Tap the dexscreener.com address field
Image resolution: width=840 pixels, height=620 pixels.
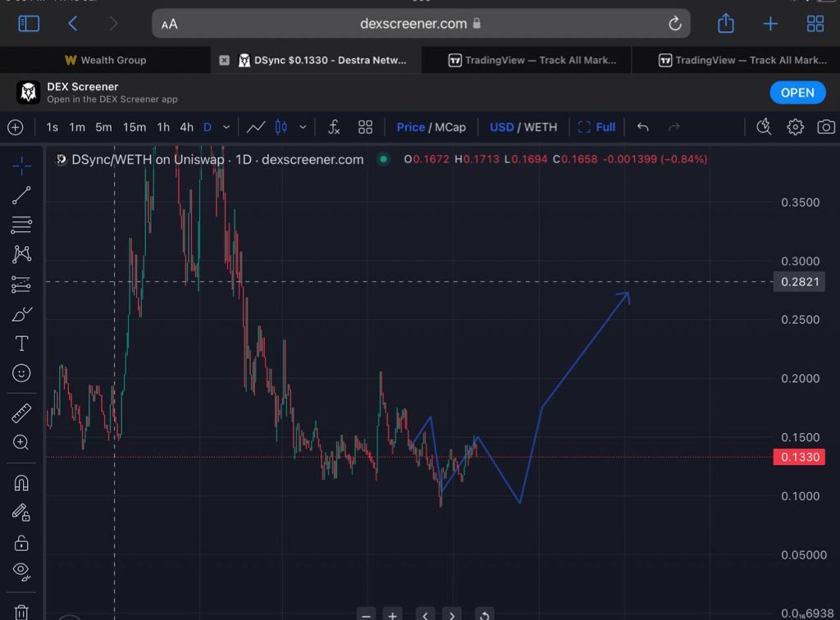(421, 24)
